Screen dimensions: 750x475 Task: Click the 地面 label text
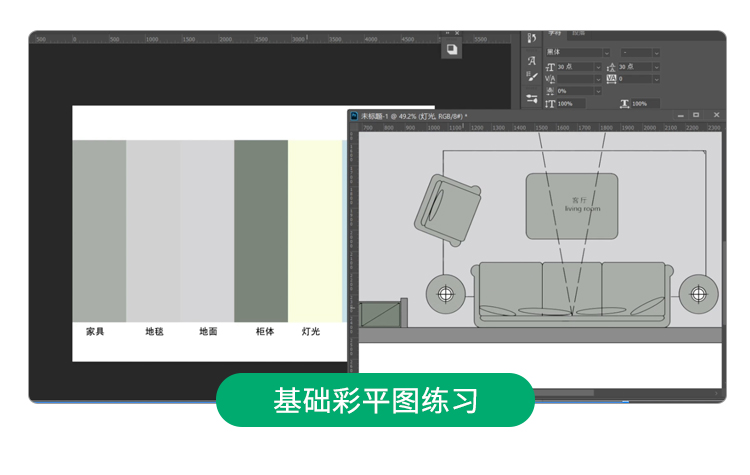[208, 331]
